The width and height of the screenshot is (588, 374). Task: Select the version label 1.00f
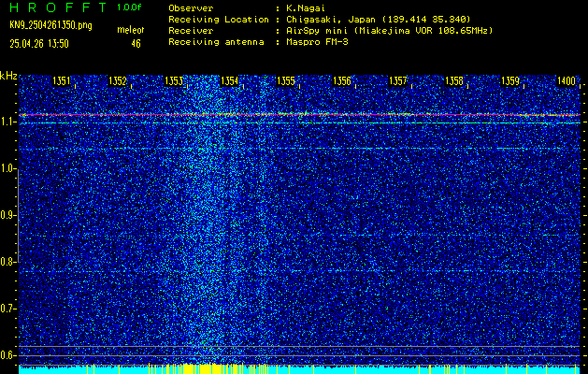pos(129,7)
